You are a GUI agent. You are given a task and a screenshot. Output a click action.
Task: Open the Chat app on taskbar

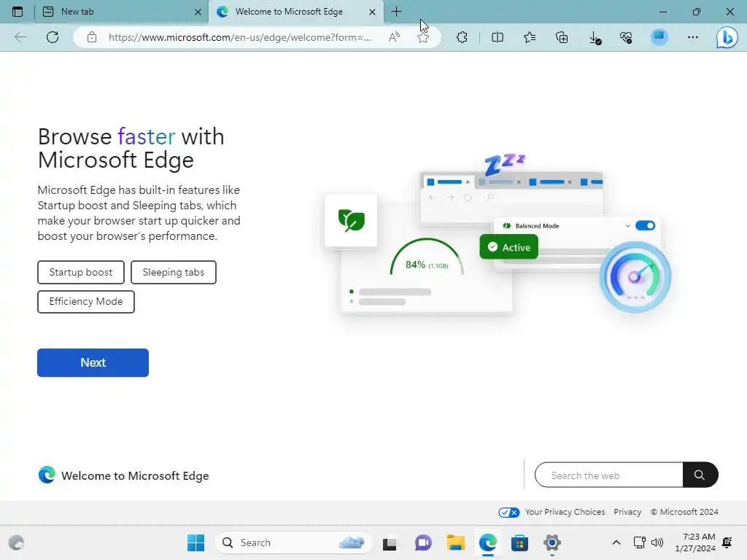click(x=422, y=542)
